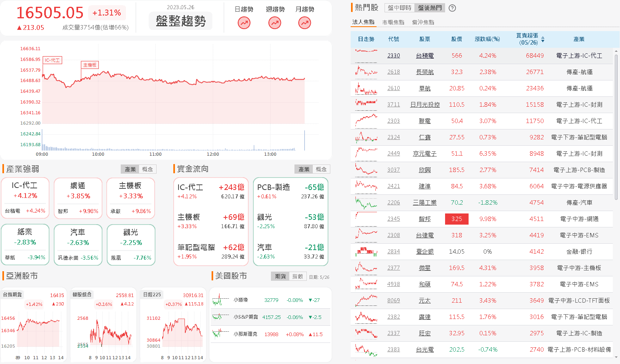
Task: Open the 日月光投控 stock link
Action: coord(425,105)
